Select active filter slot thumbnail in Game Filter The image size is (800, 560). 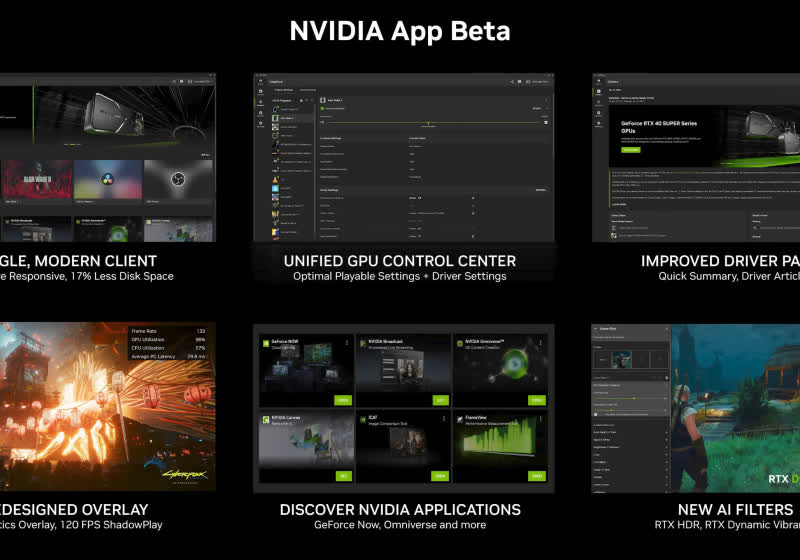pos(622,360)
